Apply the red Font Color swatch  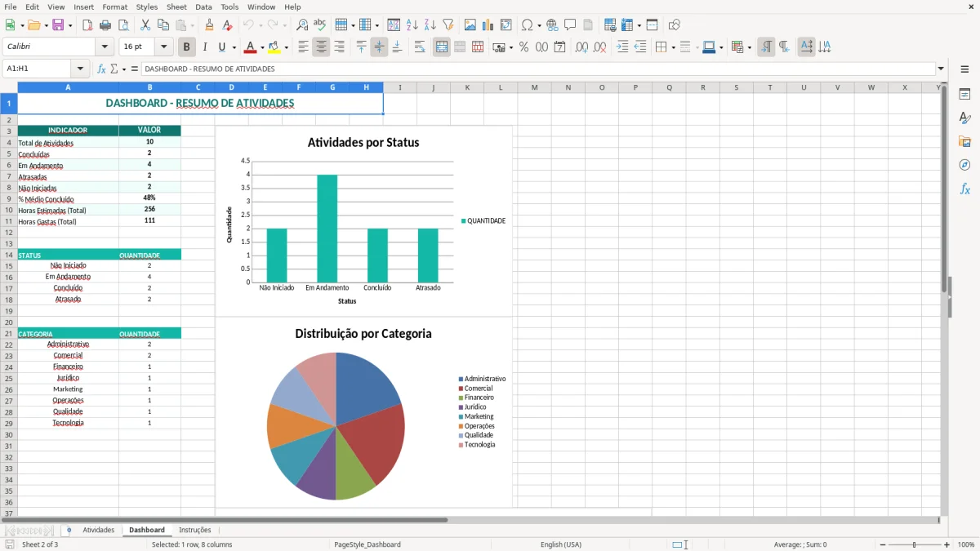(251, 47)
